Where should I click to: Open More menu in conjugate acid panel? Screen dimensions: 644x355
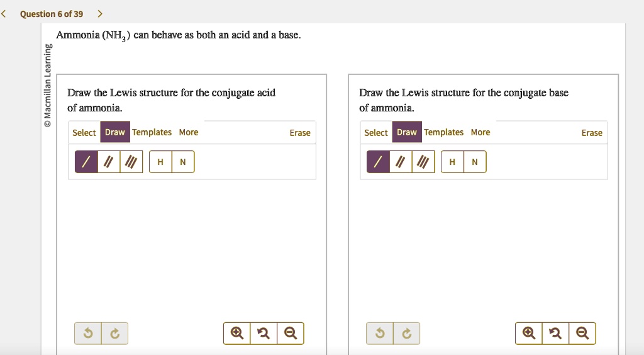[x=189, y=132]
